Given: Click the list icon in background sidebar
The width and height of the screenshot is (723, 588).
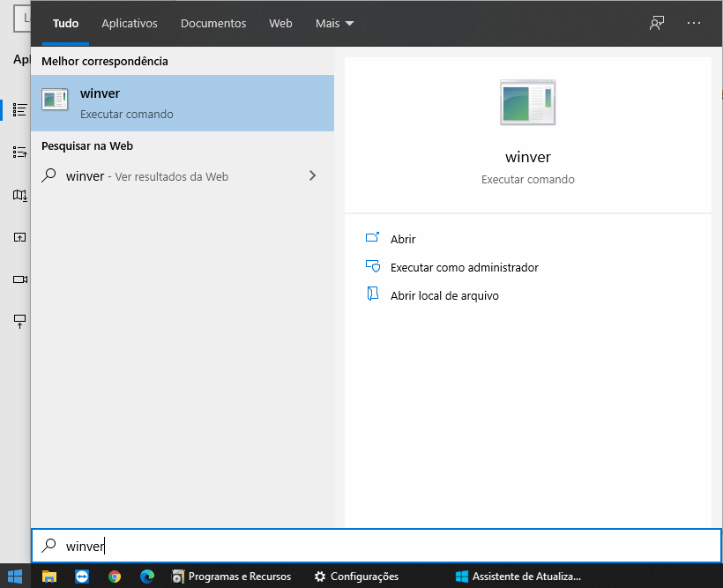Looking at the screenshot, I should tap(19, 110).
